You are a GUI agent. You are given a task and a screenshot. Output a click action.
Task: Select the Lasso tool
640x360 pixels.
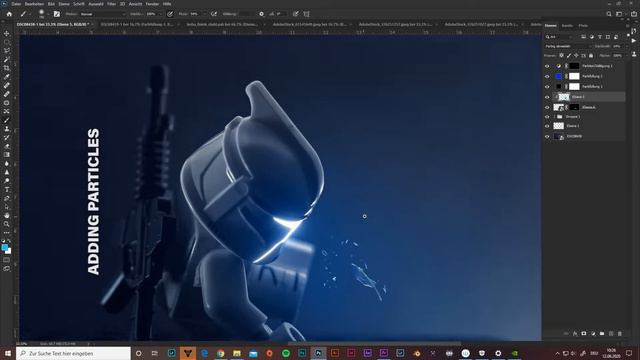[7, 51]
